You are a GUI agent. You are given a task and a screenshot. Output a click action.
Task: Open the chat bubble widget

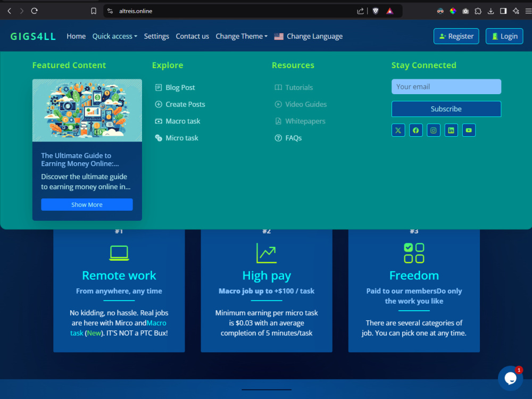coord(510,378)
